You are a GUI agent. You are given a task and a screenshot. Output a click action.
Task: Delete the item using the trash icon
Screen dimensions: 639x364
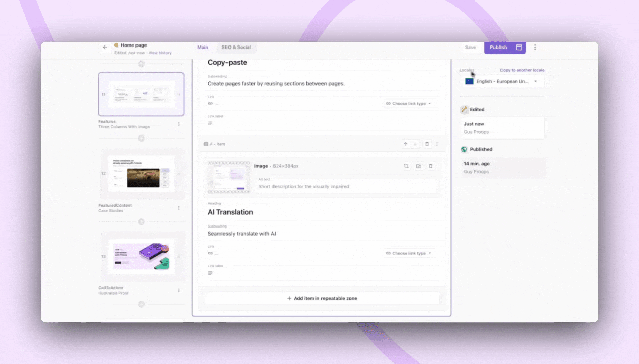coord(426,144)
